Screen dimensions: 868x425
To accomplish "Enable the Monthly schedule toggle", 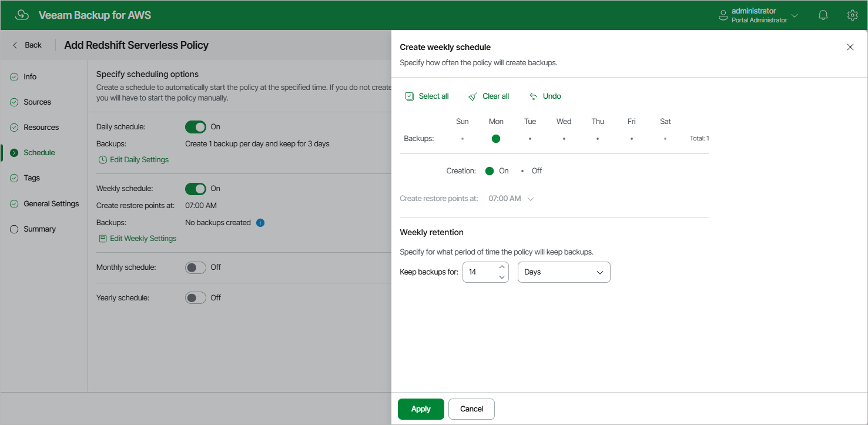I will click(196, 267).
